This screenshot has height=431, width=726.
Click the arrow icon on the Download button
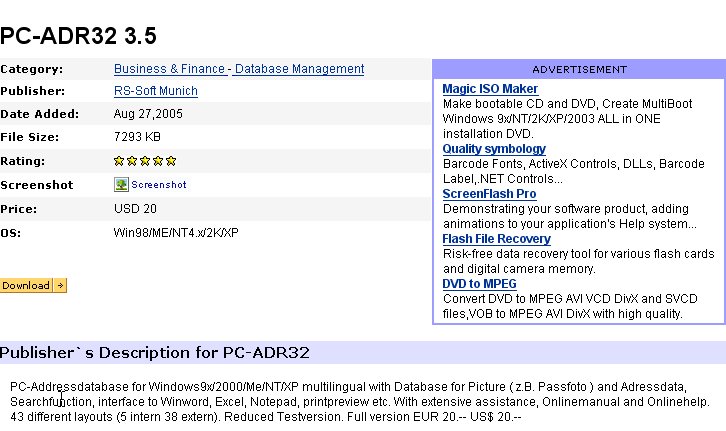60,286
